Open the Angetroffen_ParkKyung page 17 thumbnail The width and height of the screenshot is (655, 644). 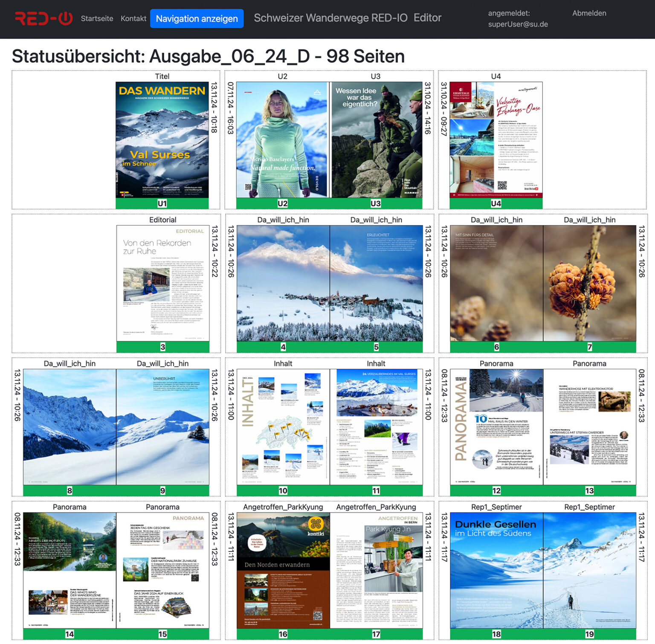376,570
